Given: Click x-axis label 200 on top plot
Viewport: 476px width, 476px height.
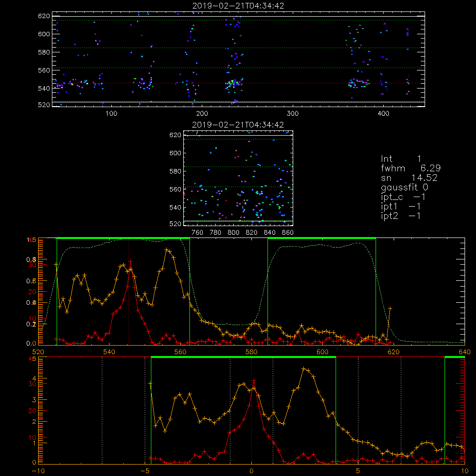Looking at the screenshot, I should [202, 114].
